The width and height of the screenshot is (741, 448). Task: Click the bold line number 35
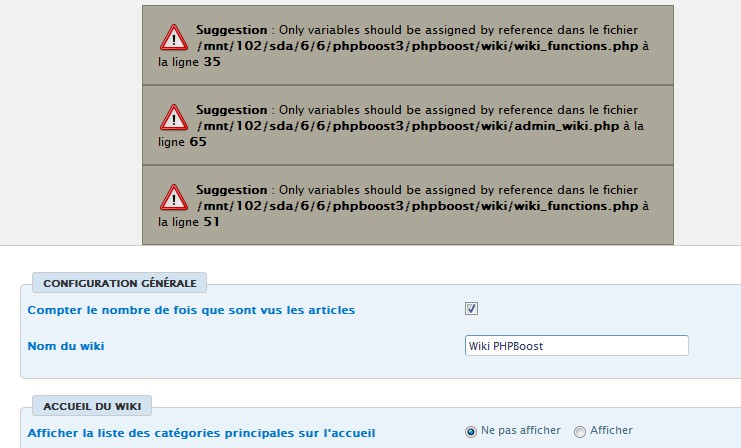point(211,62)
